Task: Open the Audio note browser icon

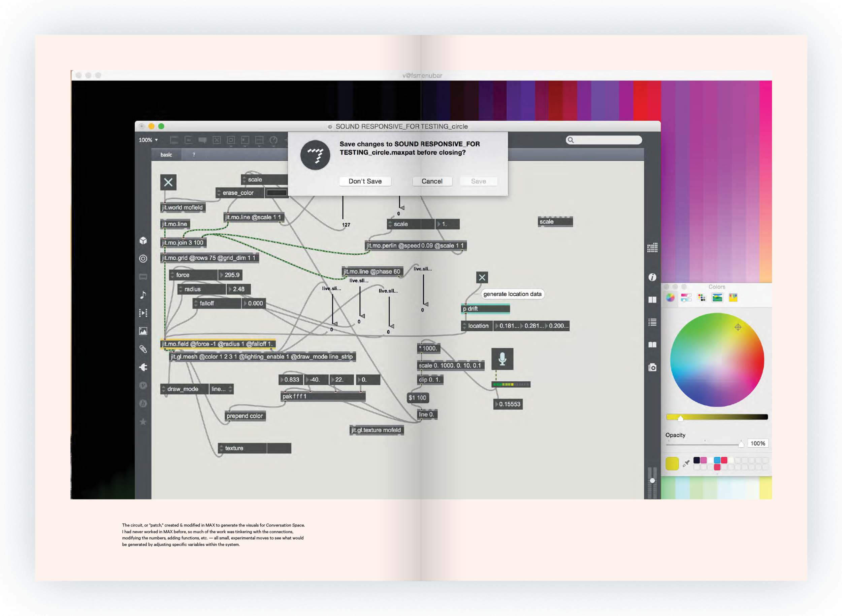Action: [143, 295]
